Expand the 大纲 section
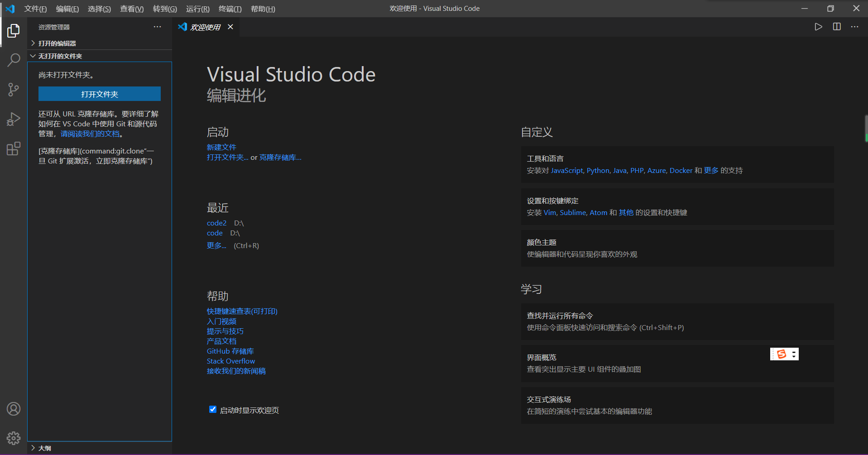Screen dimensions: 868x455 (100, 448)
